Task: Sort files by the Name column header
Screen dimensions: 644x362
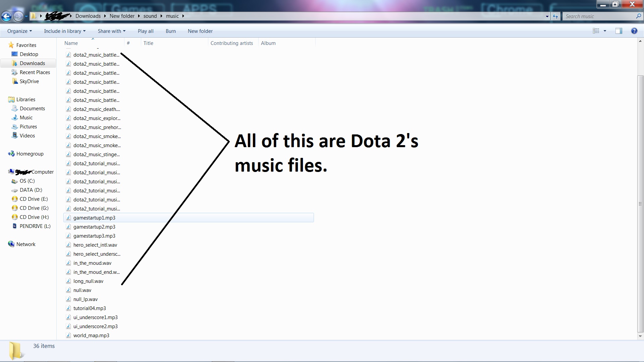Action: click(71, 43)
